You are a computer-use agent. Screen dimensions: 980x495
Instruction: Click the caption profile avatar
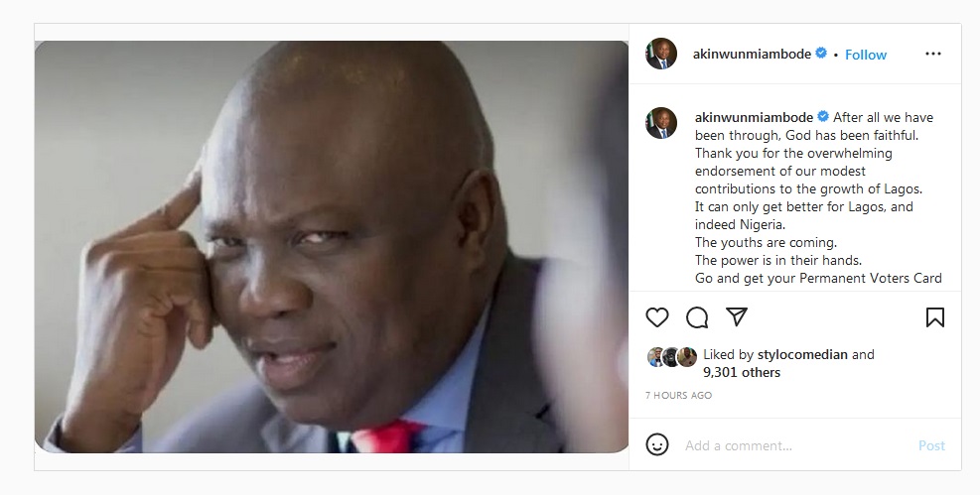click(x=661, y=123)
